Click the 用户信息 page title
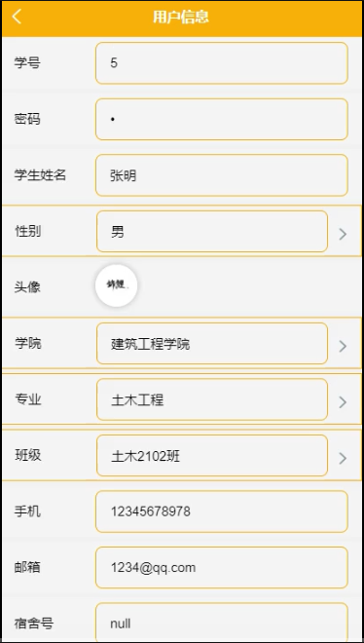Image resolution: width=364 pixels, height=643 pixels. click(181, 18)
